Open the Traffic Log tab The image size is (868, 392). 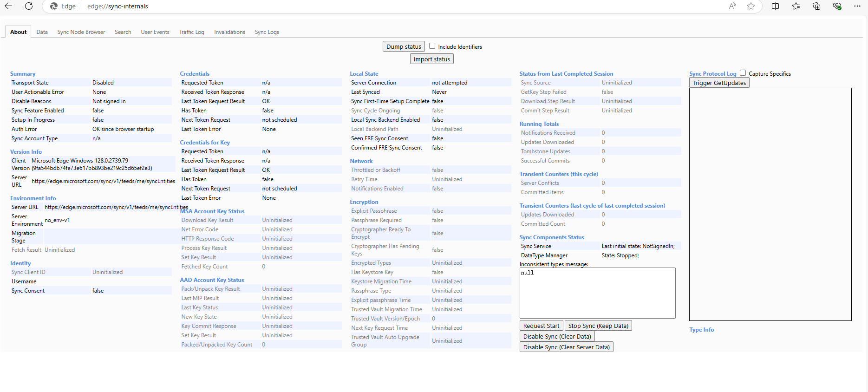tap(192, 32)
